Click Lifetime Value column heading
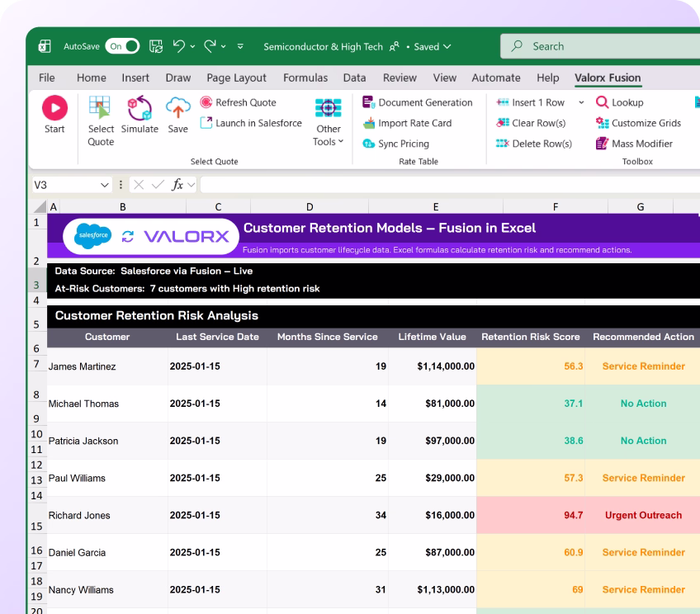Screen dimensions: 700x614 433,337
